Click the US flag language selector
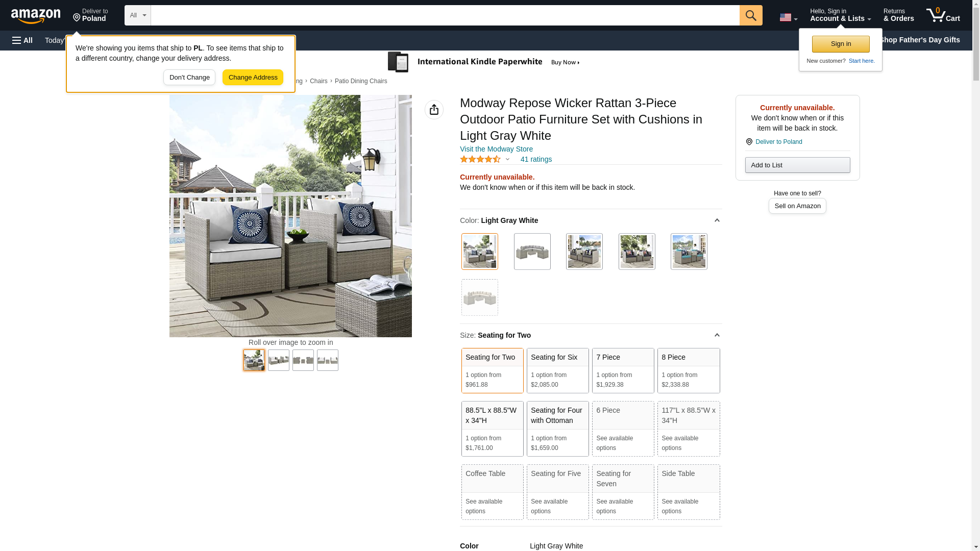980x551 pixels. click(x=788, y=17)
